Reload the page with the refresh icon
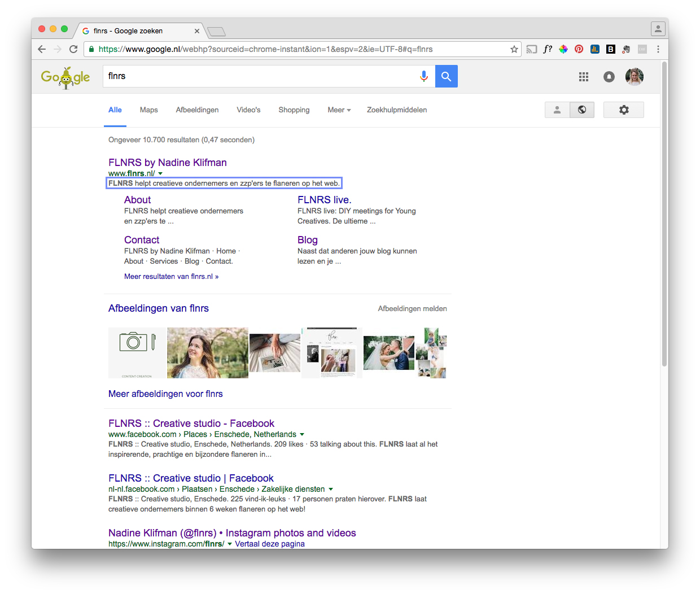The height and width of the screenshot is (594, 700). tap(73, 49)
